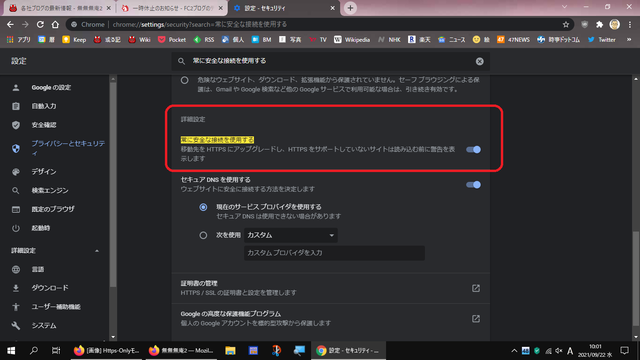Open Google の高度な保護機能プログラム row

pyautogui.click(x=331, y=318)
